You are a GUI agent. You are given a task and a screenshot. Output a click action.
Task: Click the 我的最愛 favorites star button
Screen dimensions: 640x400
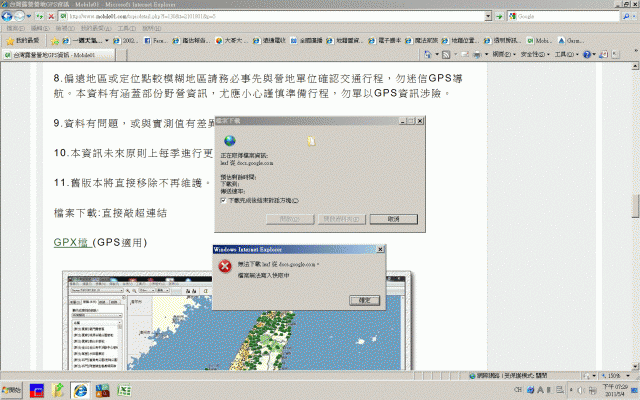click(x=22, y=40)
